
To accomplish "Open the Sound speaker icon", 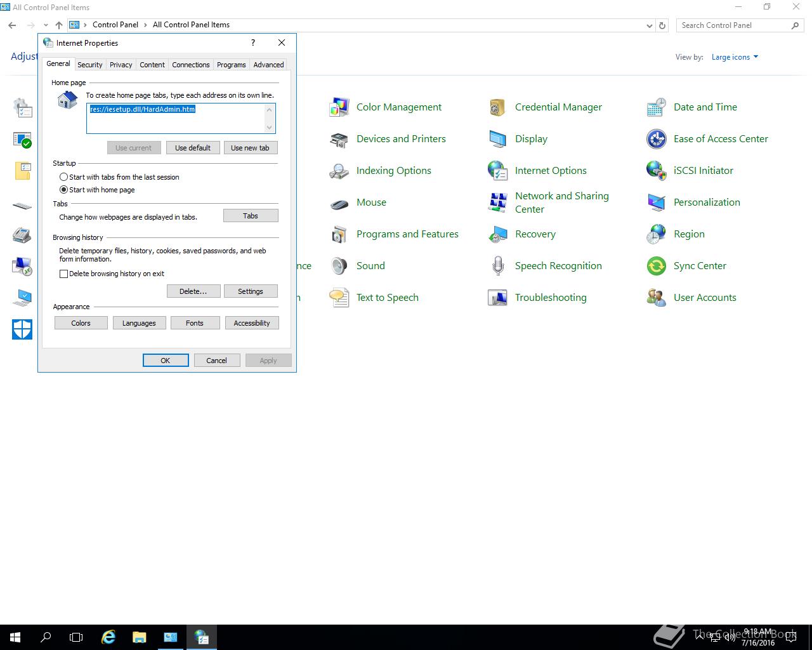I will [x=339, y=266].
